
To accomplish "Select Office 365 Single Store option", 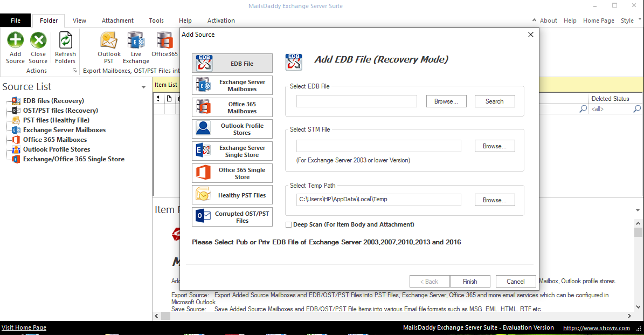I will [x=232, y=173].
